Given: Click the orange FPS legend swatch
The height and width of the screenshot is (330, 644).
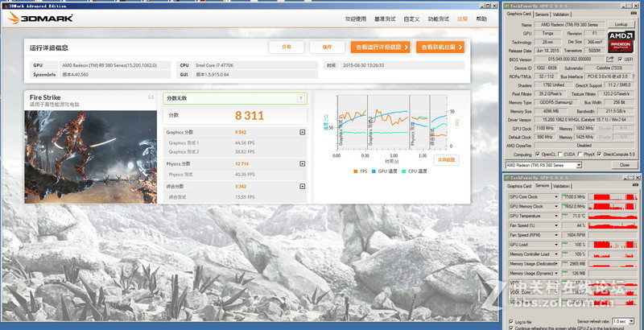Looking at the screenshot, I should tap(355, 171).
